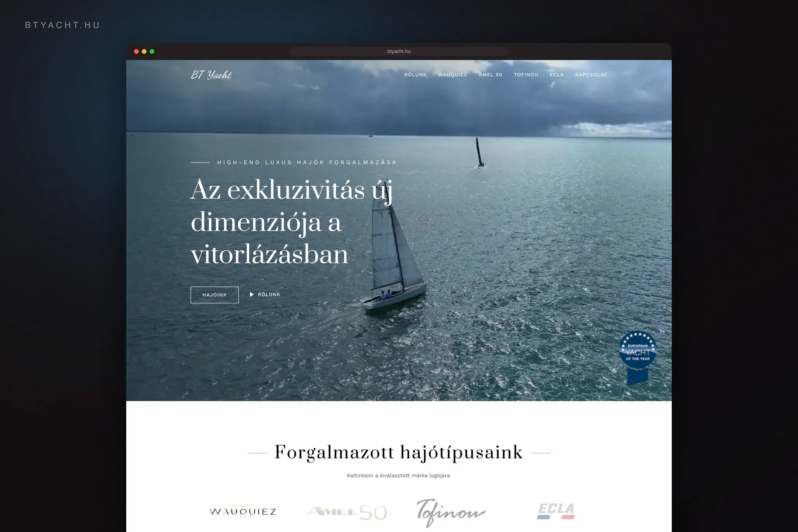Click 'Kattintson a kiválasztott márka logójára.' text
This screenshot has width=798, height=532.
point(399,475)
